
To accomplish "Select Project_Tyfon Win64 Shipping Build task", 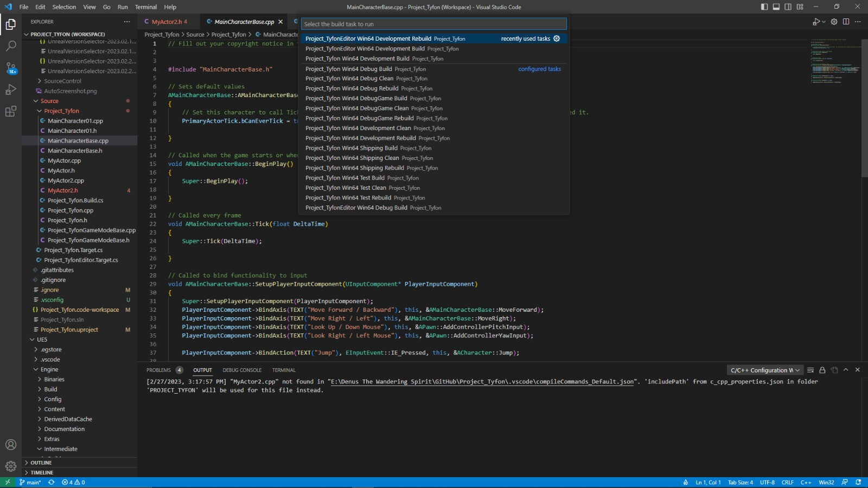I will 351,148.
